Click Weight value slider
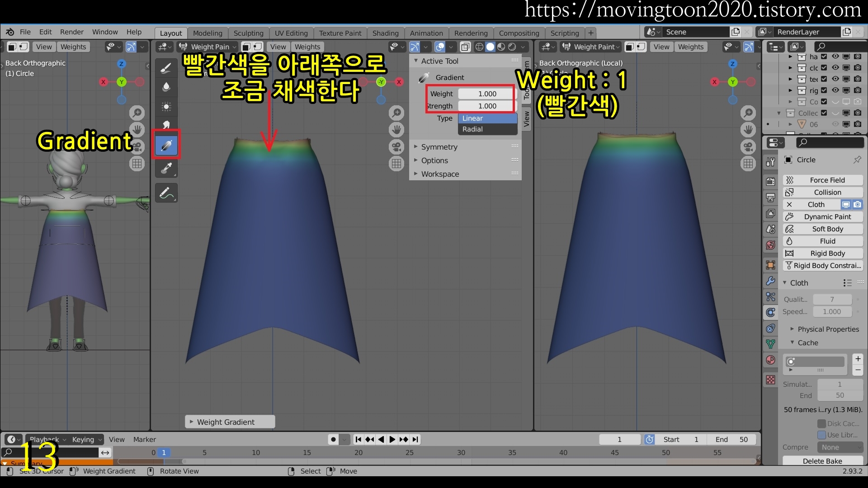868x488 pixels. (487, 94)
